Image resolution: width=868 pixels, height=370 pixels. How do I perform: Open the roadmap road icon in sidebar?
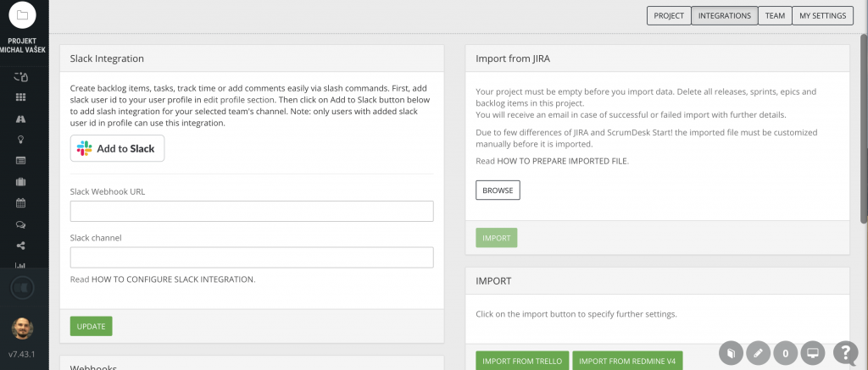[x=21, y=119]
